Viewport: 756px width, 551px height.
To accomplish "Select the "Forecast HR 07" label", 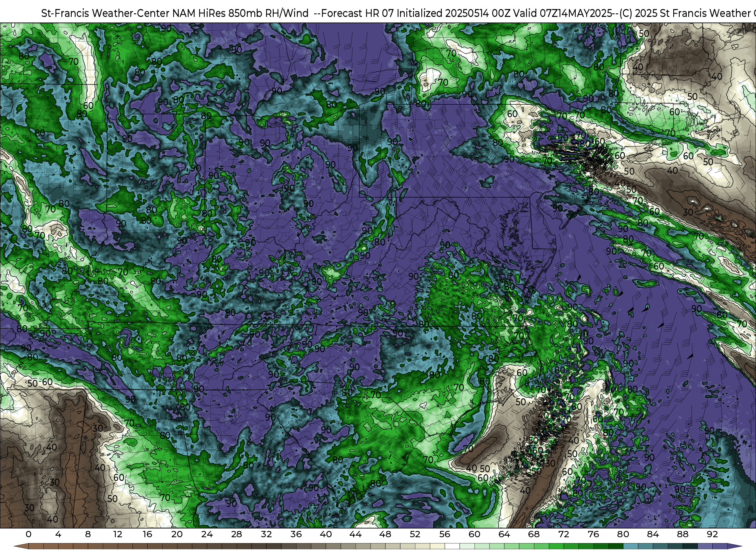I will point(358,13).
